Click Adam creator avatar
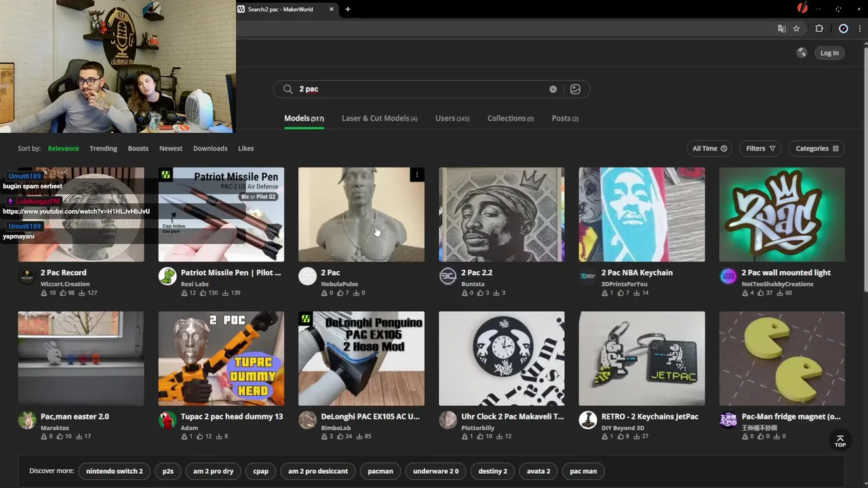This screenshot has width=868, height=488. pyautogui.click(x=167, y=420)
